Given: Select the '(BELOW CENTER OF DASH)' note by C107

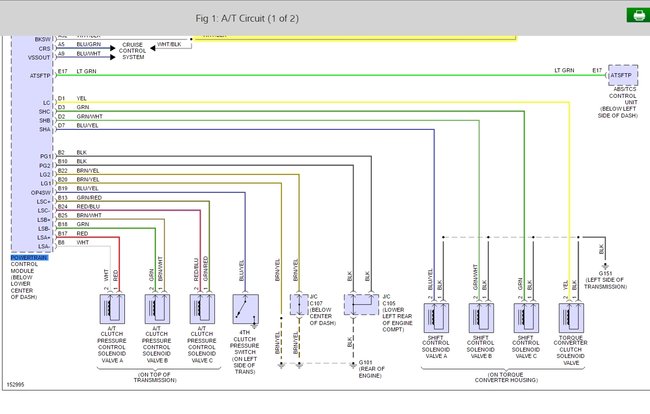Looking at the screenshot, I should coord(323,316).
